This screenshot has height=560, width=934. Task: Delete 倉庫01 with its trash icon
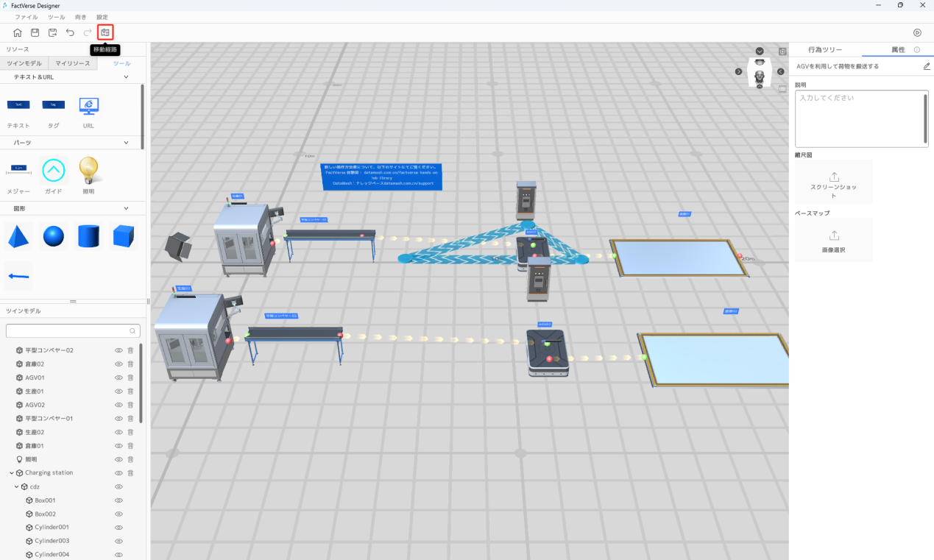click(x=130, y=446)
